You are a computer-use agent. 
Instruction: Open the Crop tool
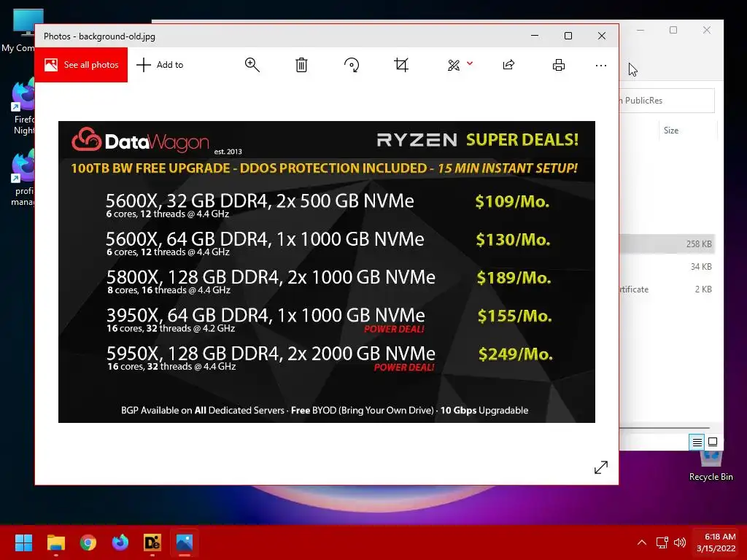(x=401, y=65)
